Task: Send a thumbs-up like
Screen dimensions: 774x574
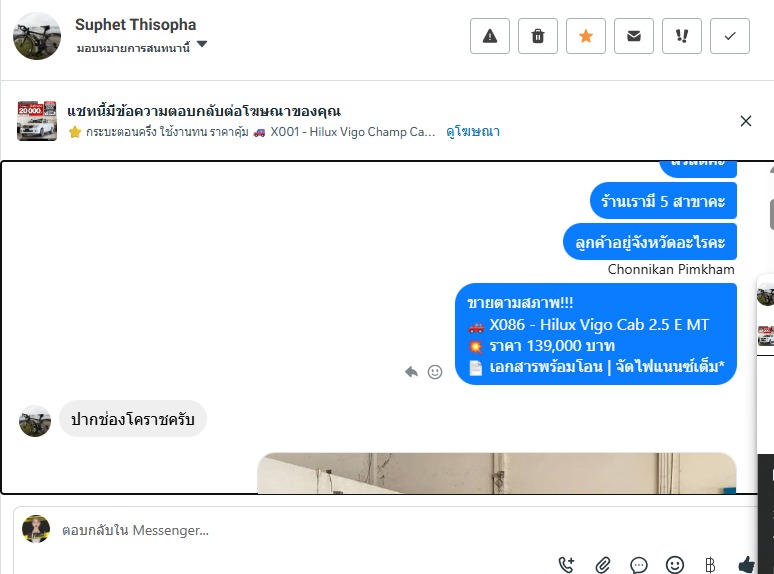Action: 746,564
